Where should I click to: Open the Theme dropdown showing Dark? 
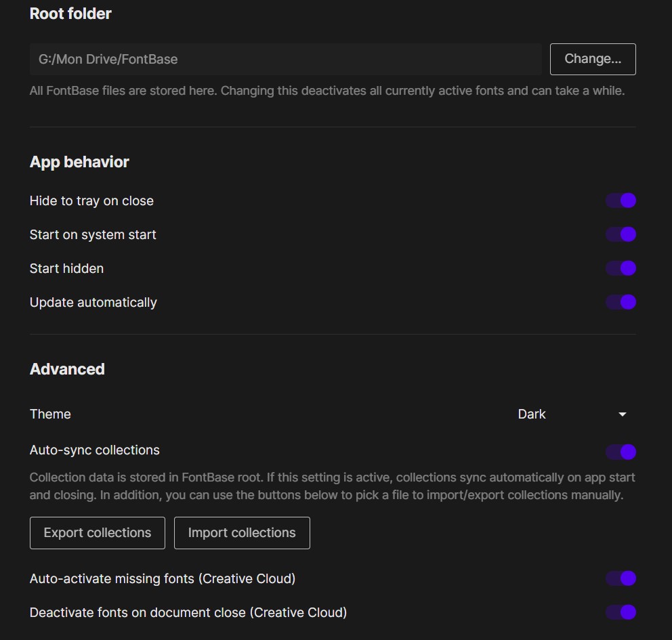coord(569,414)
